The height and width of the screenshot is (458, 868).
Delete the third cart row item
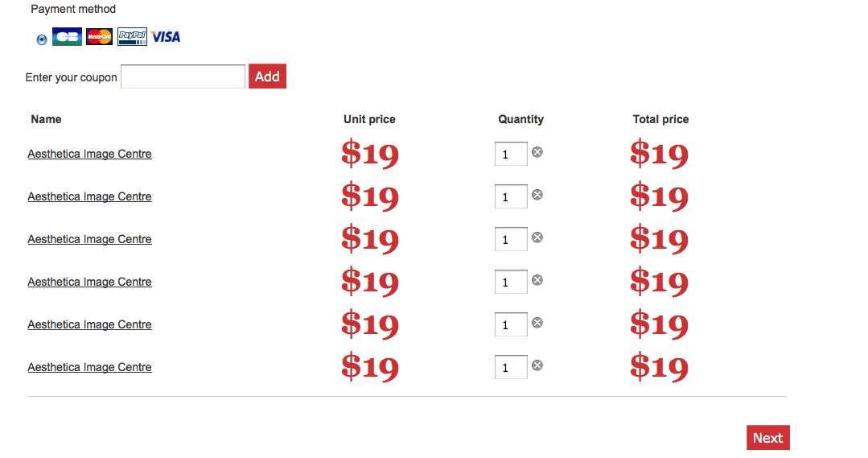537,237
